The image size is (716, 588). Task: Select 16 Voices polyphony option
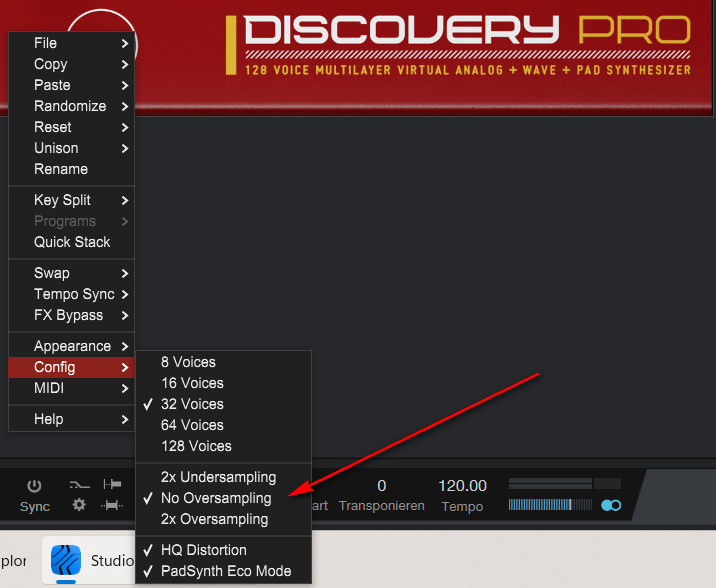click(x=224, y=383)
